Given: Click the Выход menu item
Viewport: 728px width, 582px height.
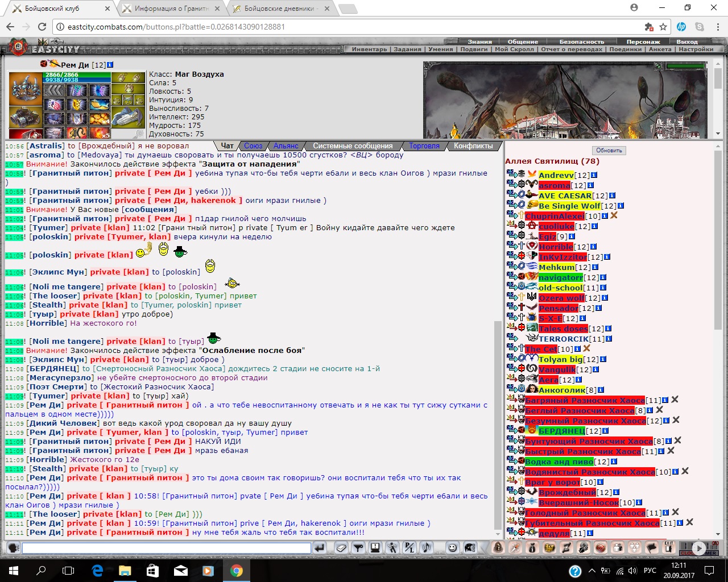Looking at the screenshot, I should click(687, 41).
